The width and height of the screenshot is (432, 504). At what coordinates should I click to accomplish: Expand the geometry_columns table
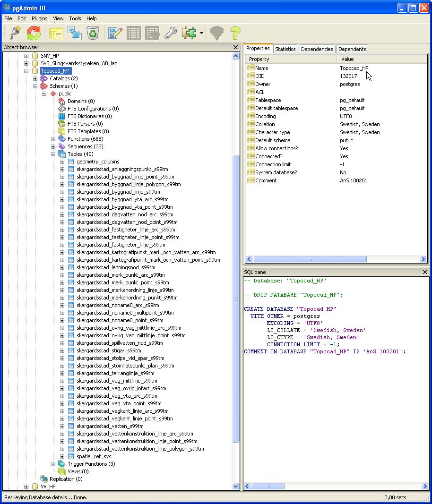(62, 162)
